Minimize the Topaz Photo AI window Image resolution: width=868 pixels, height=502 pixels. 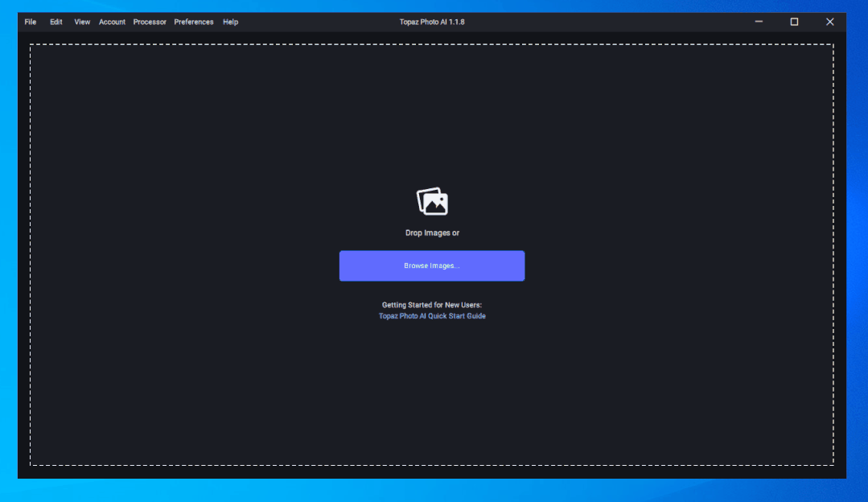(759, 22)
